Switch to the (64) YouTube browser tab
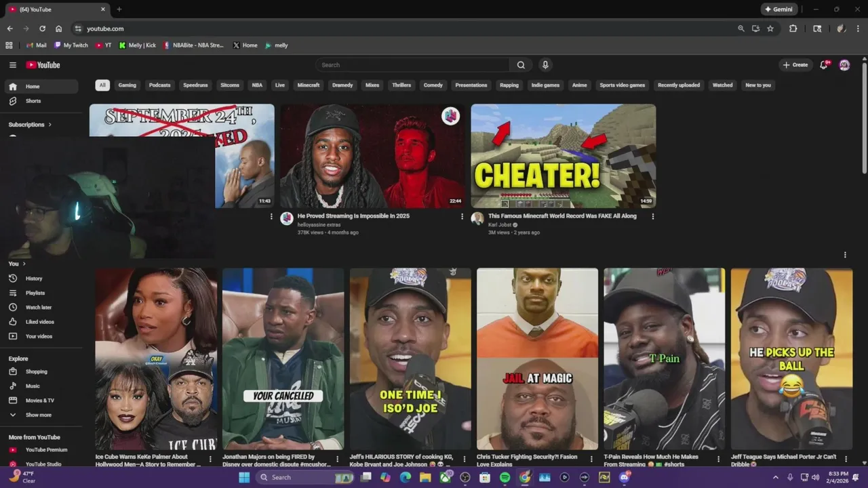Viewport: 868px width, 488px height. click(57, 9)
